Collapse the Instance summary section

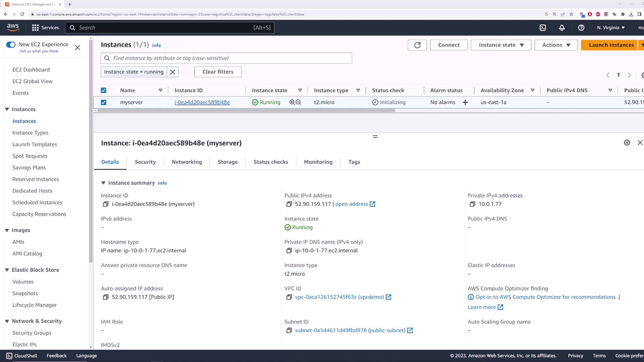coord(103,183)
